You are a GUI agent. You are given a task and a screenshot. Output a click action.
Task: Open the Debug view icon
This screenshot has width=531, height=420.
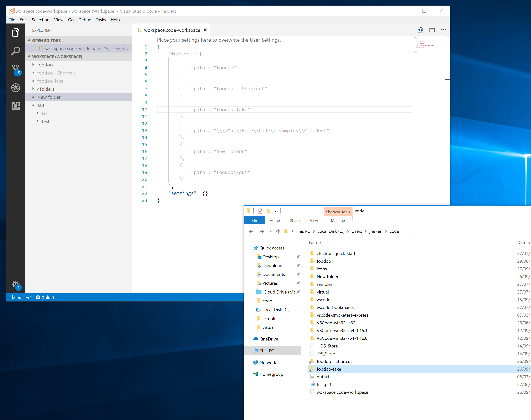15,88
